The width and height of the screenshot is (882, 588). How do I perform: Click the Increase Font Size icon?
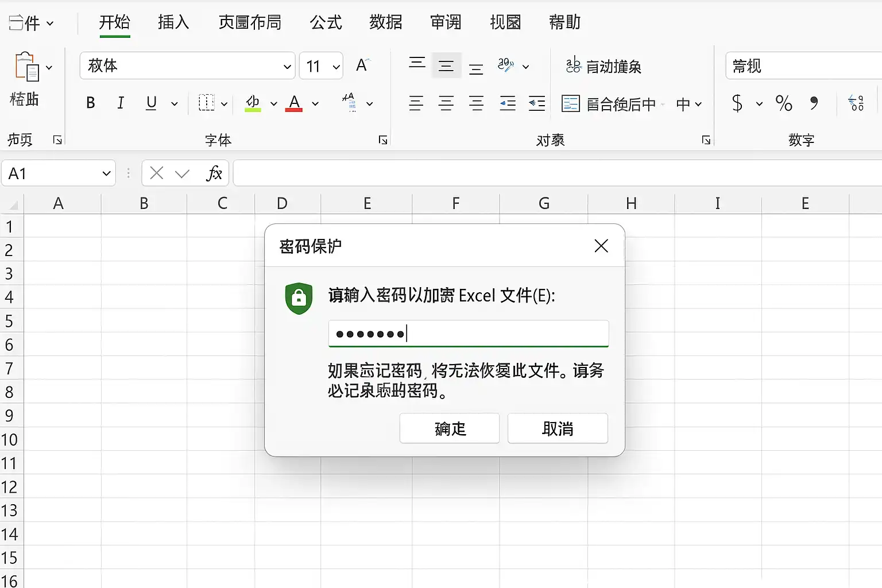coord(362,65)
